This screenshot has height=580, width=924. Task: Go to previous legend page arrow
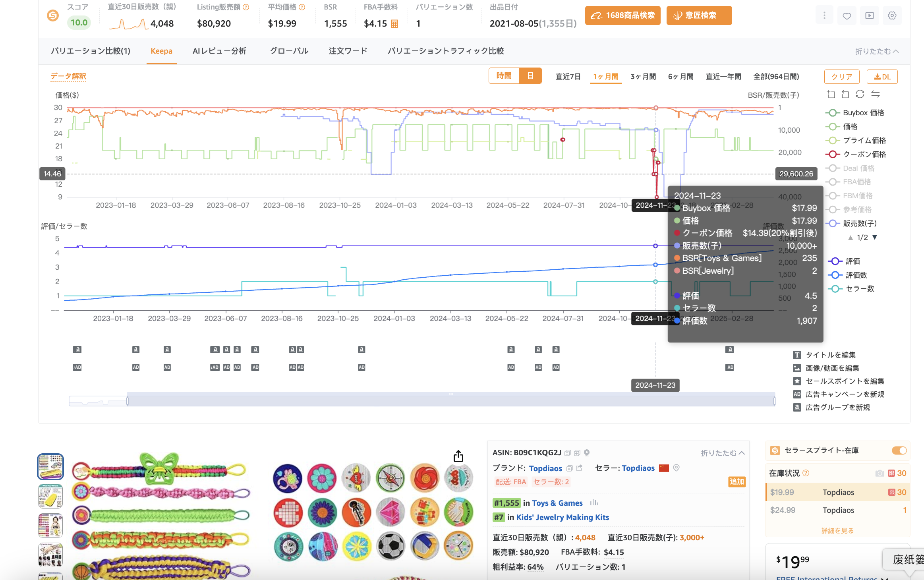coord(850,238)
